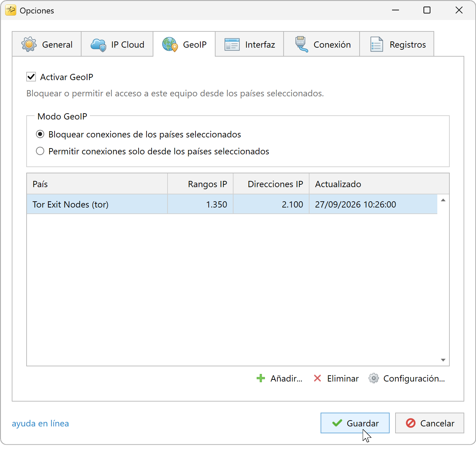Click the Conexión network cable icon

(x=301, y=44)
